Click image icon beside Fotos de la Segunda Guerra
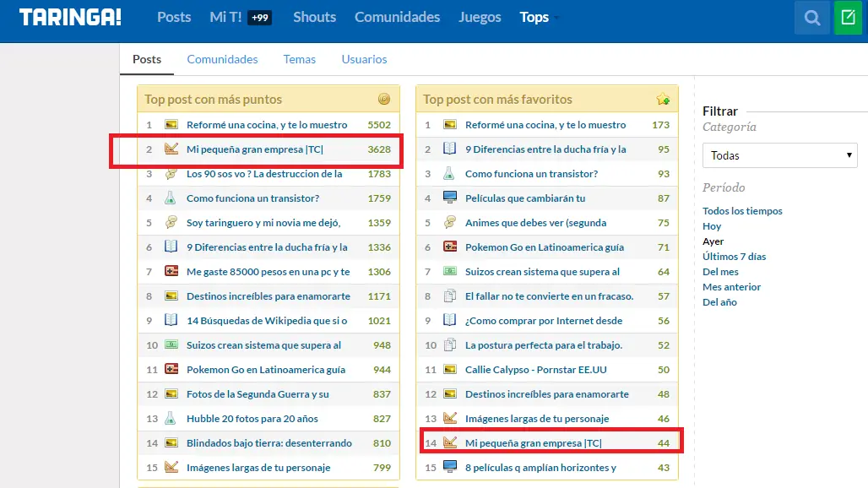Viewport: 868px width, 488px height. [171, 393]
